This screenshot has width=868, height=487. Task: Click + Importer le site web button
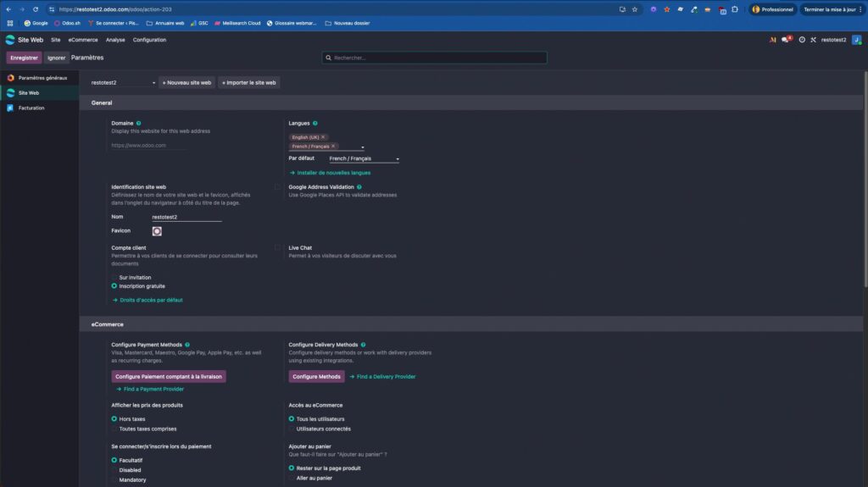coord(248,82)
